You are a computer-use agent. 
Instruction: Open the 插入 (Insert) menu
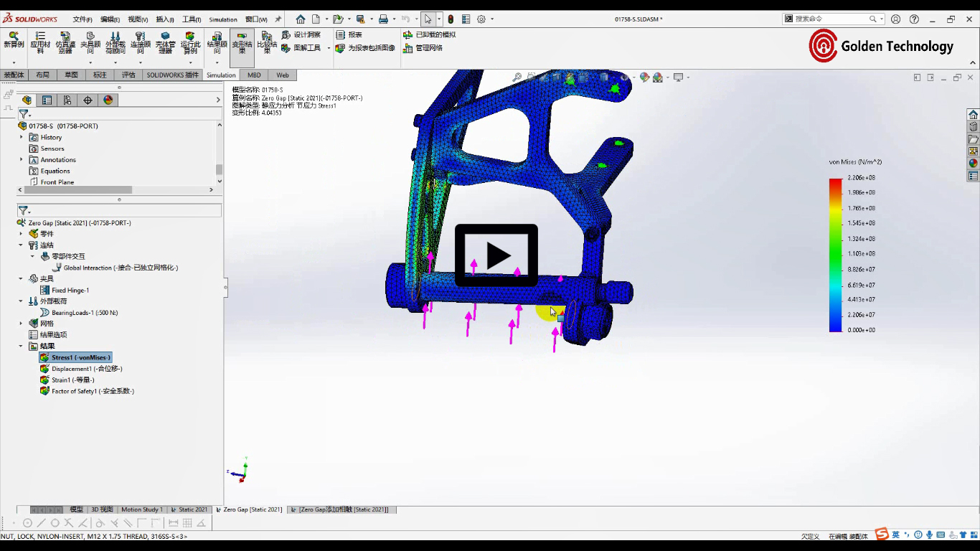click(164, 19)
